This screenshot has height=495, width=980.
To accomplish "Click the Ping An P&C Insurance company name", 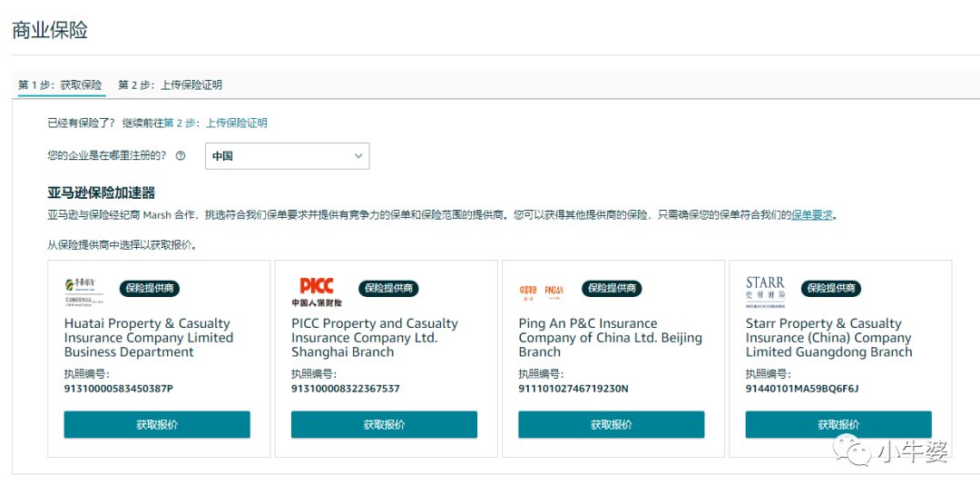I will (x=610, y=338).
